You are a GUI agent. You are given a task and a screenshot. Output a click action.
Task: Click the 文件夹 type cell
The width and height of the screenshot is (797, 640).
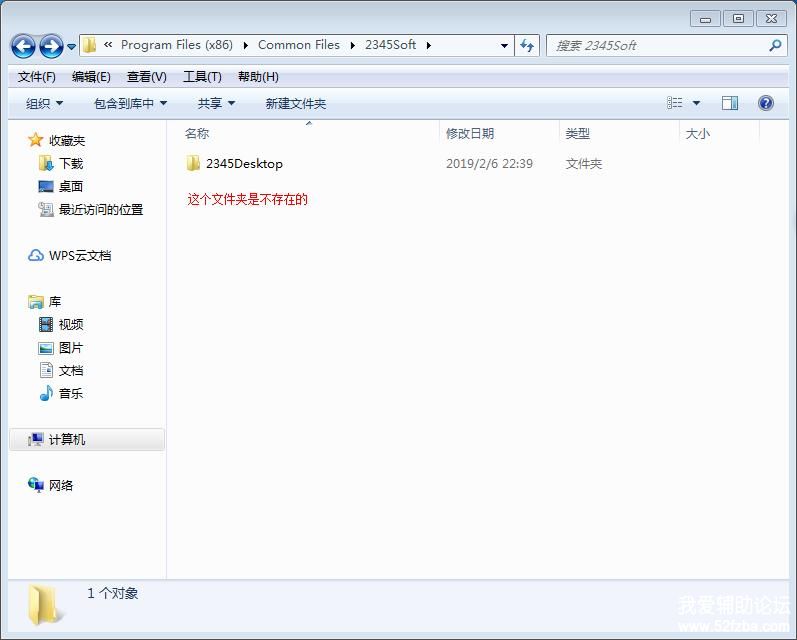(x=584, y=164)
